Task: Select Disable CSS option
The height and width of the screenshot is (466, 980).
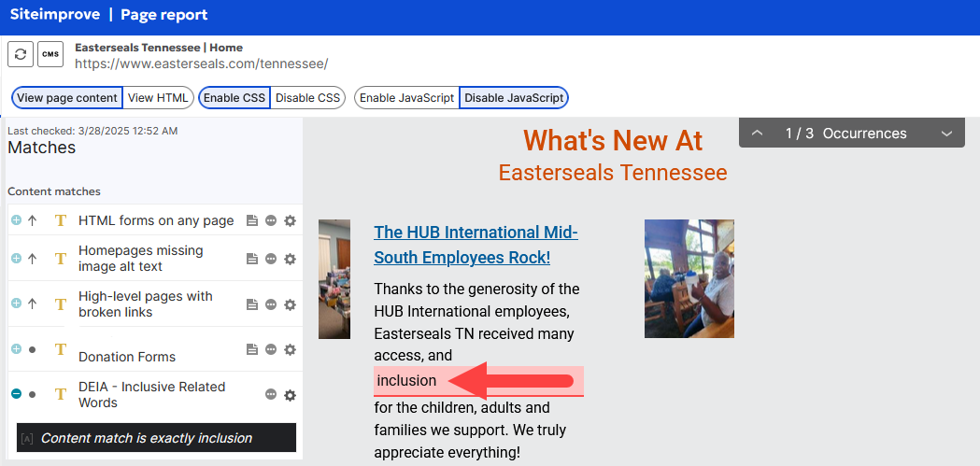Action: click(x=307, y=97)
